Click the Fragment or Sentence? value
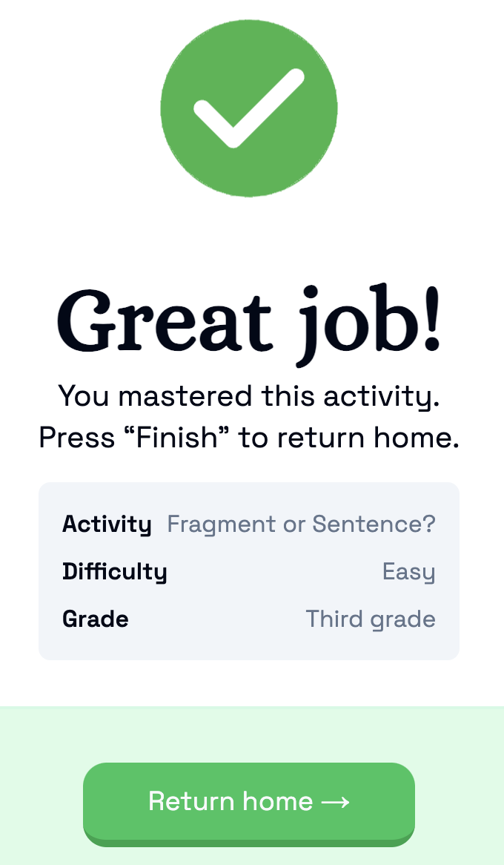The width and height of the screenshot is (504, 865). (x=301, y=524)
